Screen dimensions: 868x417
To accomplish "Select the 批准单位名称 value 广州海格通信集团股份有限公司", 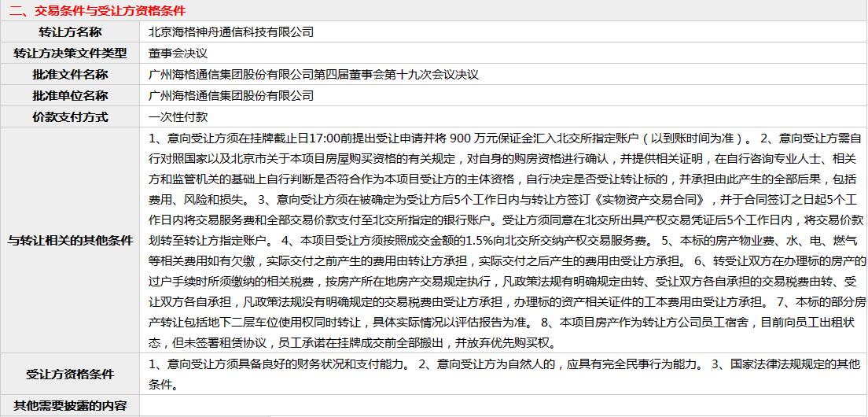I will pyautogui.click(x=231, y=96).
